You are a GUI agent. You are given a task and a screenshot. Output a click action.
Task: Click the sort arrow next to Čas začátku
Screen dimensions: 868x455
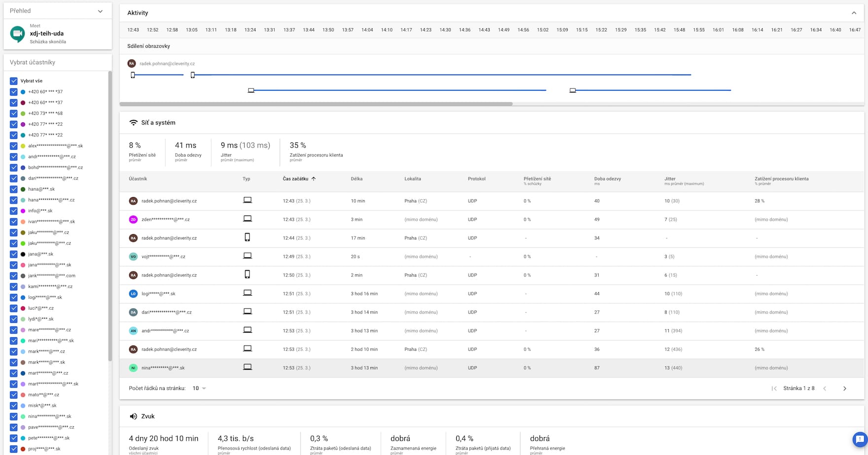(314, 179)
